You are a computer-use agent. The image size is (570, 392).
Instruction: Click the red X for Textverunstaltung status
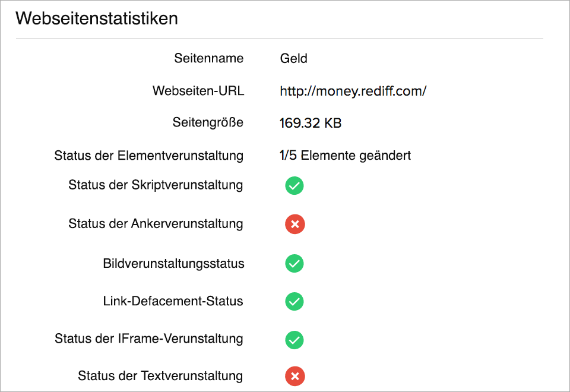(294, 376)
